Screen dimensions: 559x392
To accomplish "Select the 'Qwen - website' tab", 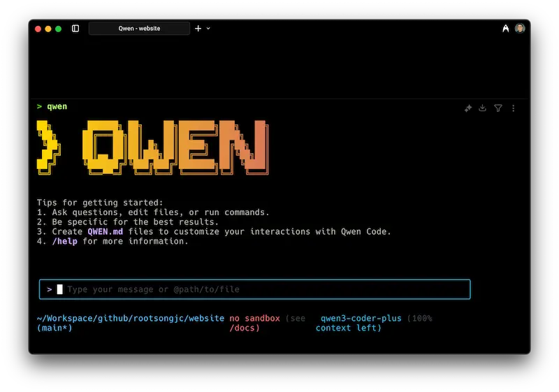I will 139,29.
